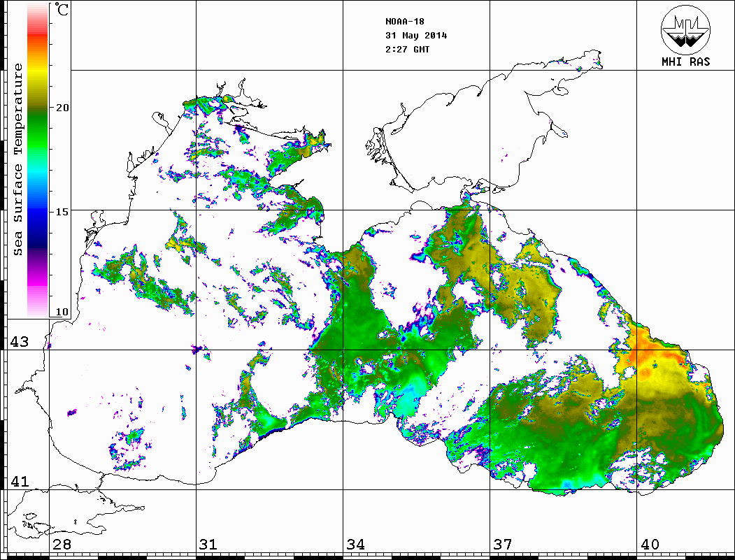735x560 pixels.
Task: Click the 'MHI RAS' caption text
Action: (x=686, y=62)
